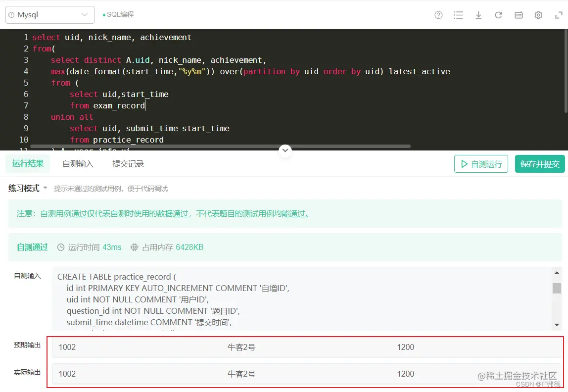Screen dimensions: 568x392
Task: Click '1002' in the 实际输出 row
Action: 67,374
